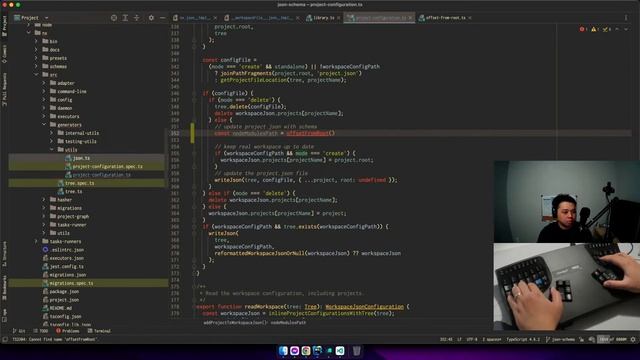
Task: Open the Pull Requests tool window
Action: tap(4, 90)
